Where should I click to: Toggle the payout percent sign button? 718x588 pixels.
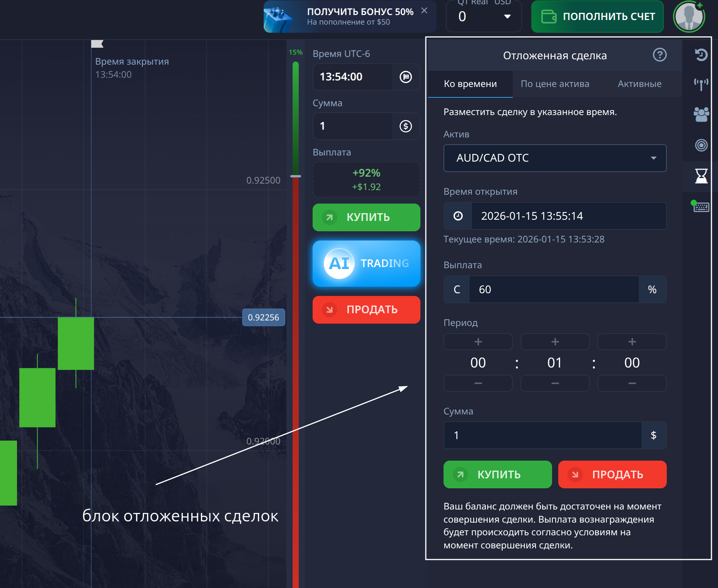coord(652,289)
